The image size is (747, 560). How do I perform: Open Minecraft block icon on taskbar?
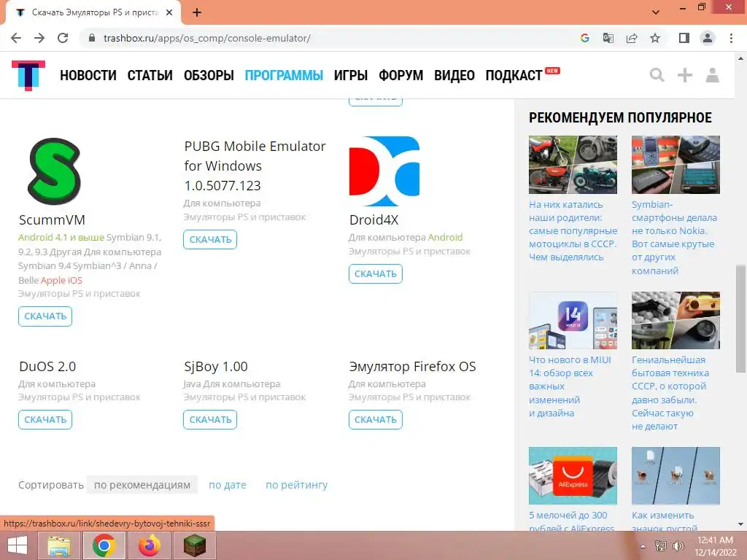(x=195, y=545)
